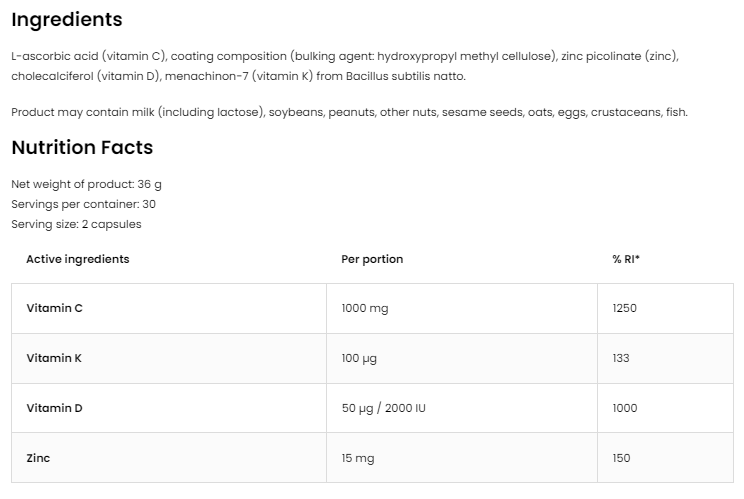The width and height of the screenshot is (744, 499).
Task: Click the 15 mg Zinc amount
Action: pyautogui.click(x=358, y=458)
